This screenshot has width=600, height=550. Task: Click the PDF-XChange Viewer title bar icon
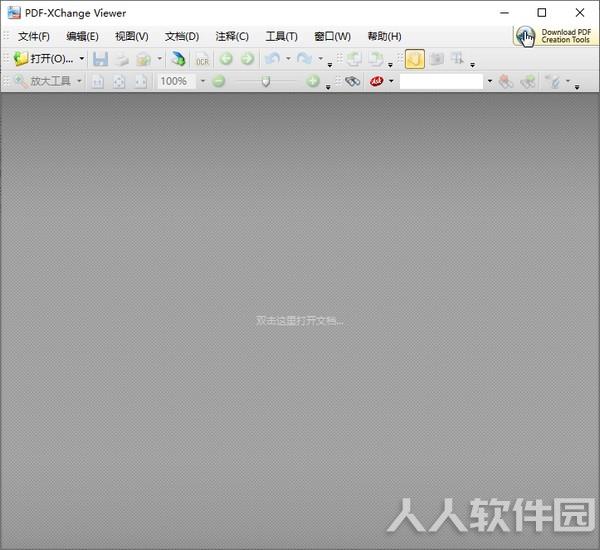(14, 13)
